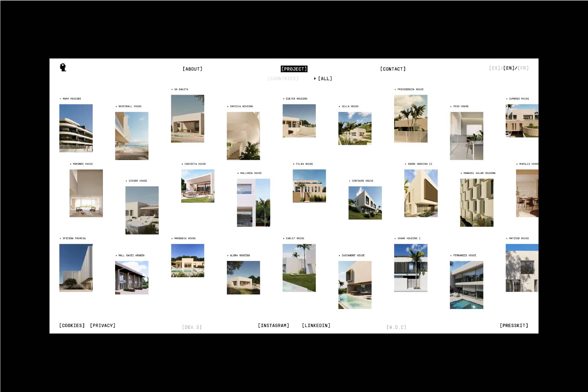Image resolution: width=588 pixels, height=392 pixels.
Task: Open Sa Caleta project image
Action: tap(187, 119)
